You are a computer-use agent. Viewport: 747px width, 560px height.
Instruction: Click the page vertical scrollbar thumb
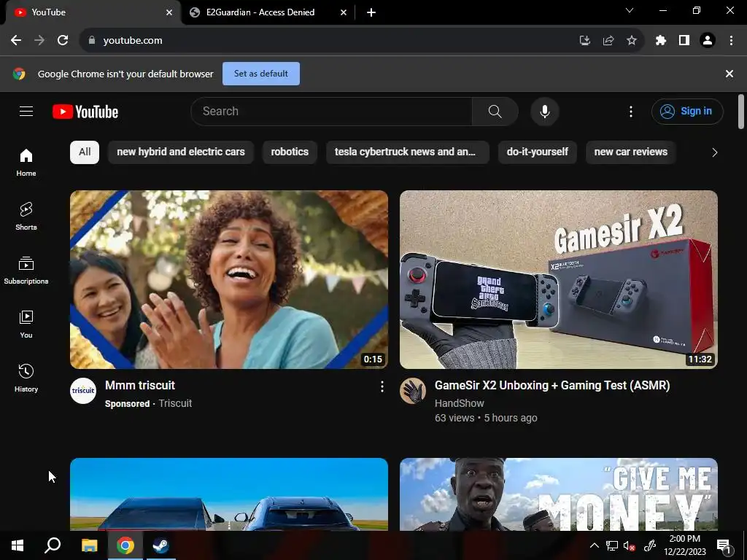(741, 112)
